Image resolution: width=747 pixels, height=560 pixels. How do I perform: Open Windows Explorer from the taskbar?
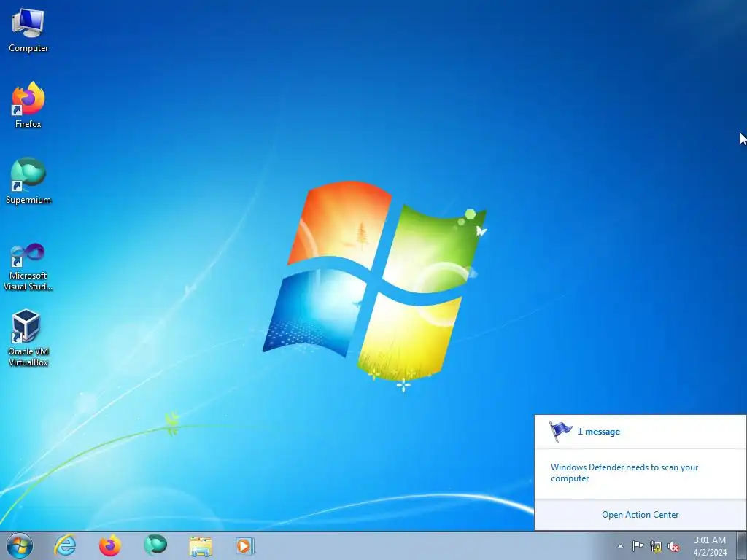tap(201, 545)
